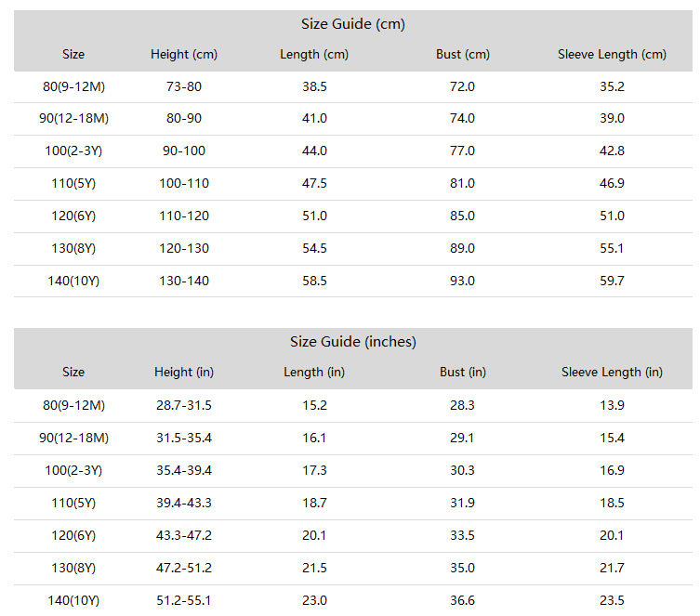Click the 43.3-47.2 height range cell

(x=184, y=535)
